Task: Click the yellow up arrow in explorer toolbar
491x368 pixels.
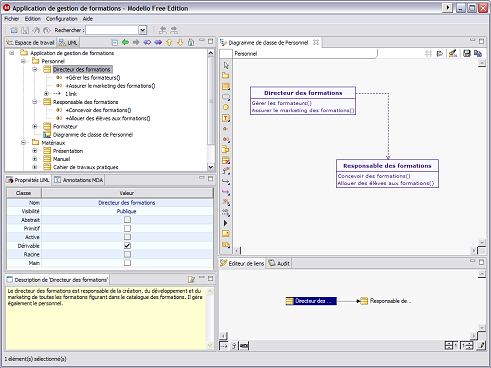Action: pyautogui.click(x=169, y=42)
